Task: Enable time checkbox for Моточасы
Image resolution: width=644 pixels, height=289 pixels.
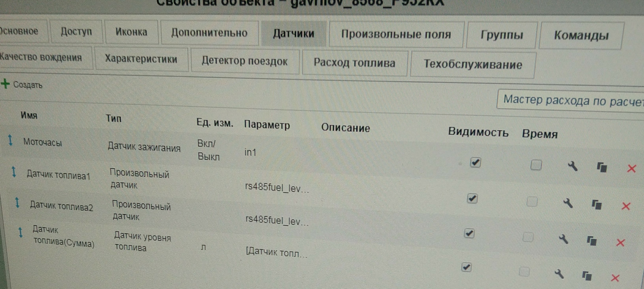Action: click(x=536, y=165)
